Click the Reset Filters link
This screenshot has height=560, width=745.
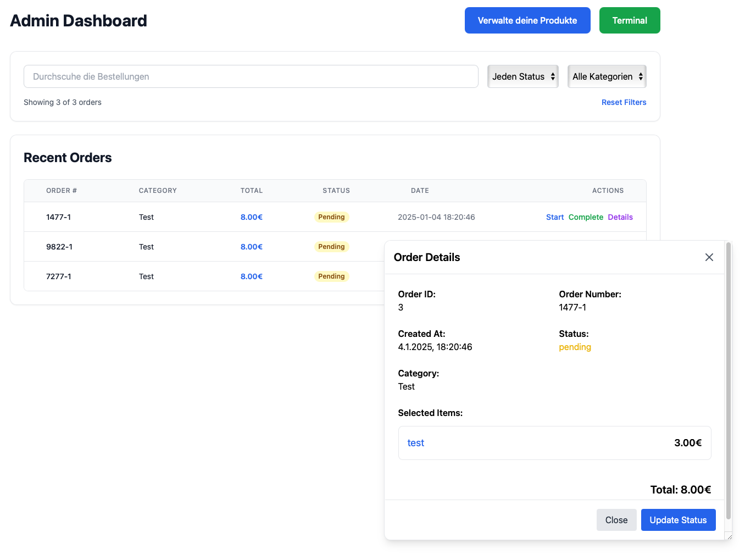[x=624, y=102]
